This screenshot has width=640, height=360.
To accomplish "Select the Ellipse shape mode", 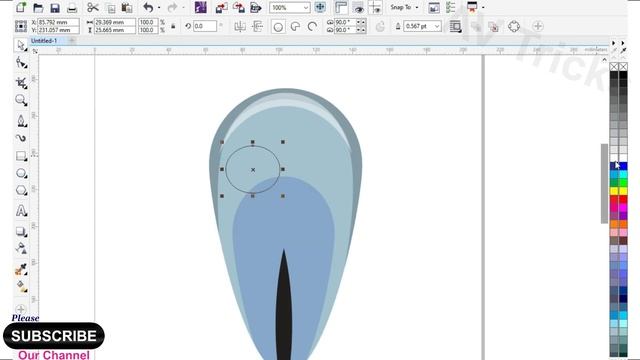I will point(278,27).
